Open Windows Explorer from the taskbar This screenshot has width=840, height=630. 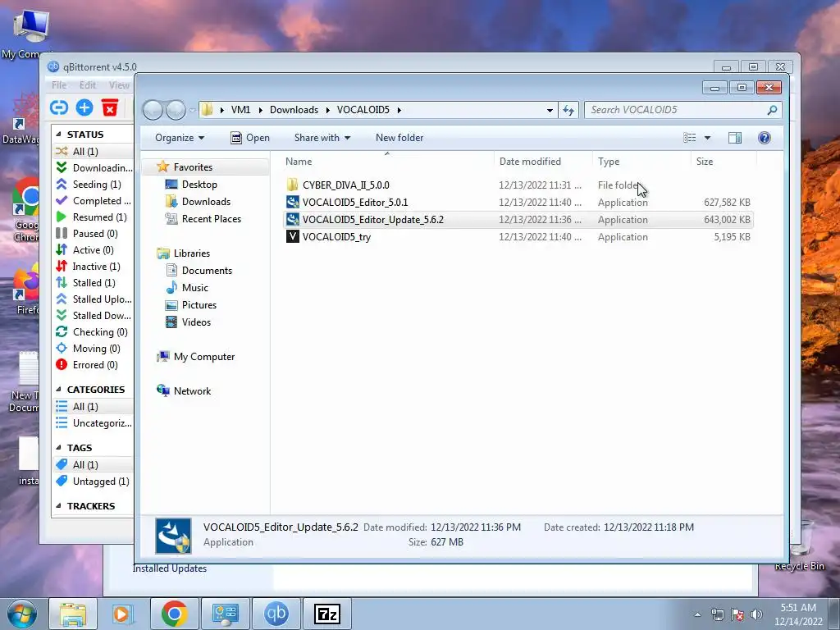point(73,614)
